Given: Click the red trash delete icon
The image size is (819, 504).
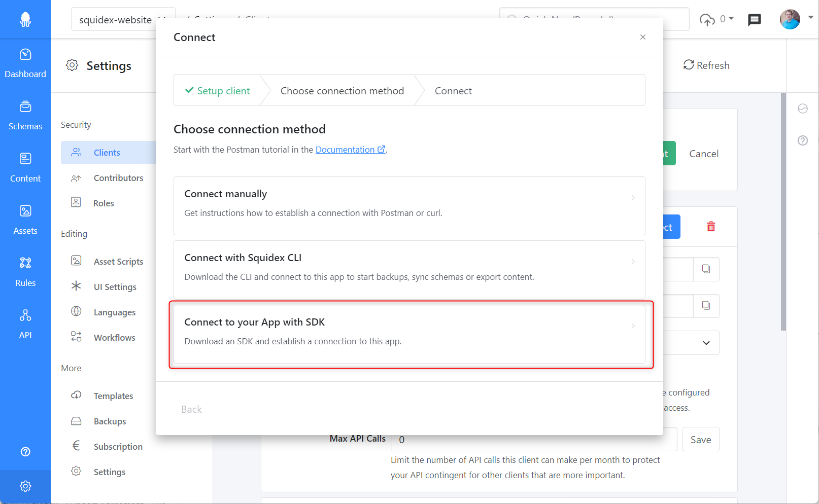Looking at the screenshot, I should (711, 227).
